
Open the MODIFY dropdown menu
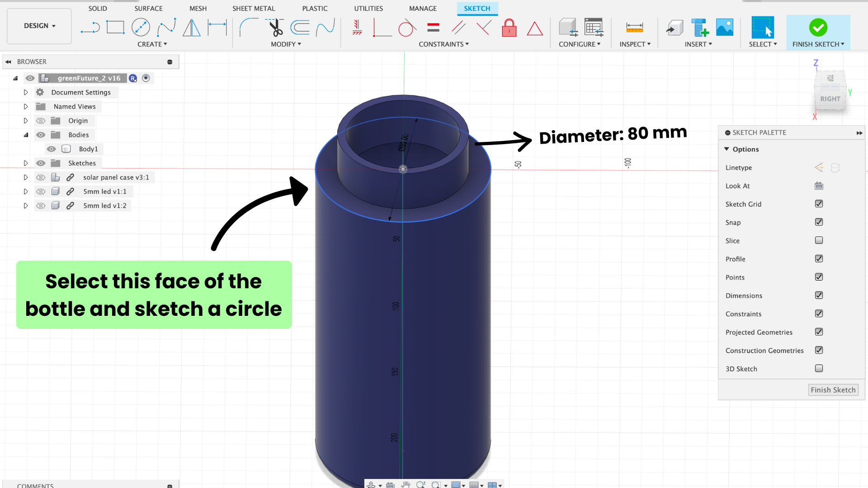point(286,44)
